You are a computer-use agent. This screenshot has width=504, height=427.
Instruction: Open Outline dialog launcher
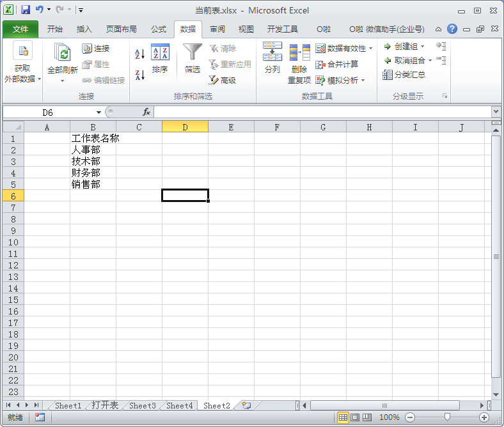pos(445,96)
